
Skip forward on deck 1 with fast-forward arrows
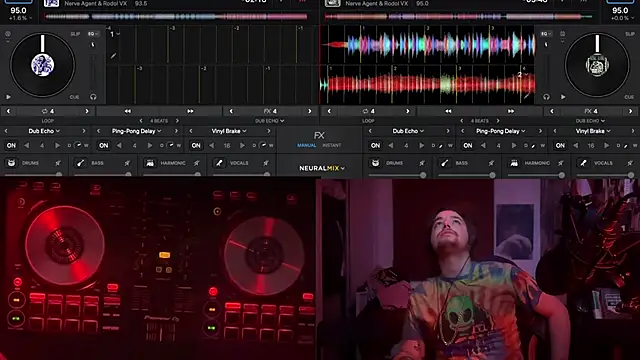[x=190, y=111]
